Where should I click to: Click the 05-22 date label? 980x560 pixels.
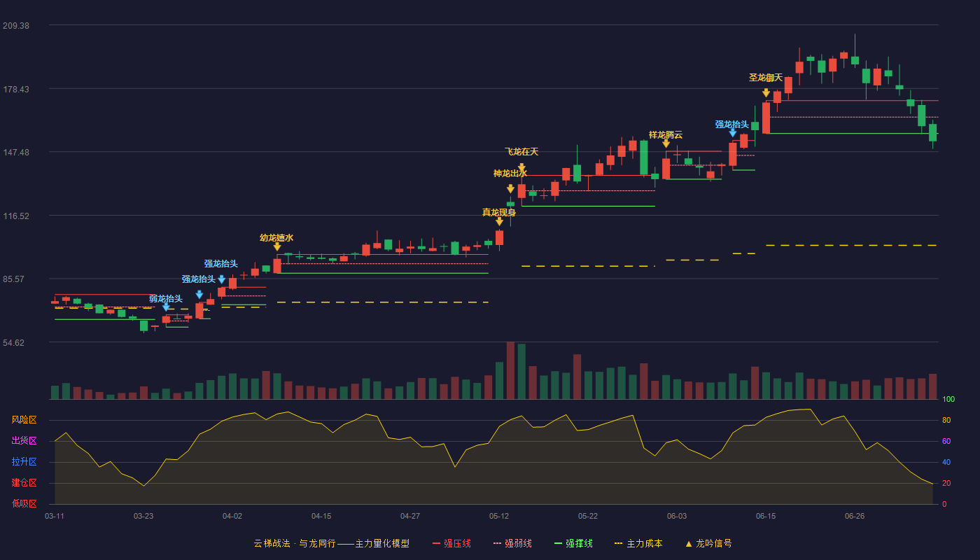pos(588,516)
